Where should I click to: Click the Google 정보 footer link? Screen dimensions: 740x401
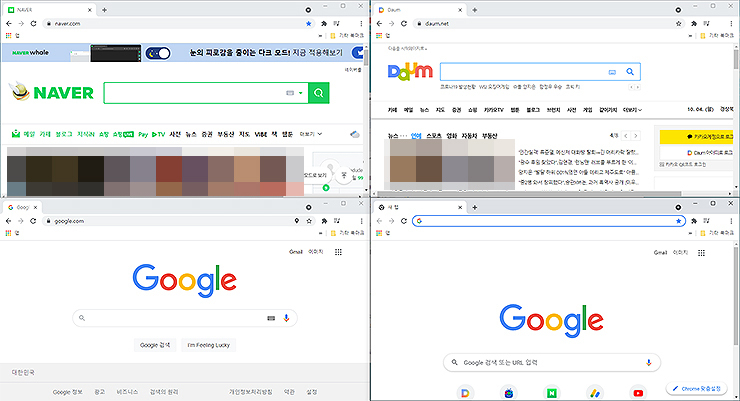pyautogui.click(x=67, y=392)
